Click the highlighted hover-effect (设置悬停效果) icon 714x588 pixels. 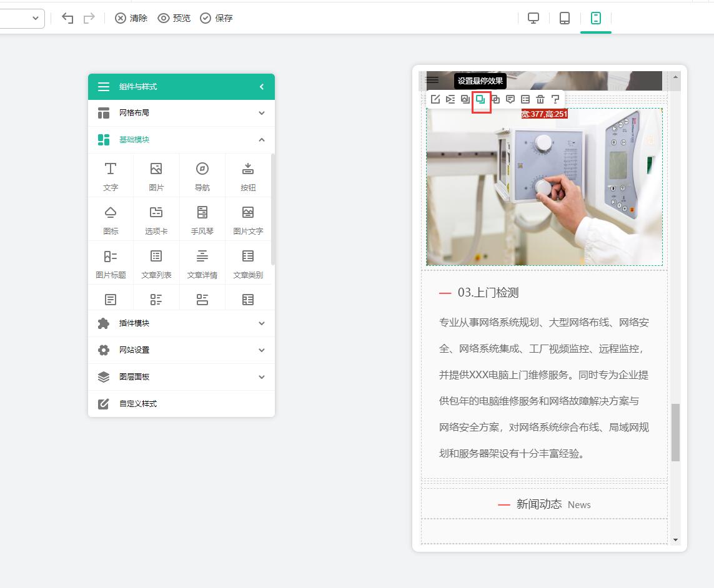tap(481, 99)
